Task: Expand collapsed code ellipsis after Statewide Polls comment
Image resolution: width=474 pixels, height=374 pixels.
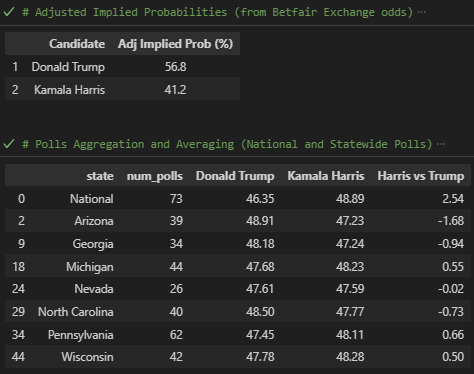Action: 441,144
